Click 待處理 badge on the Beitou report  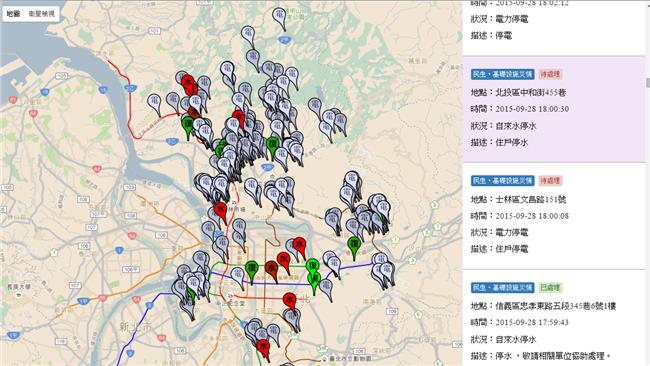click(x=550, y=75)
